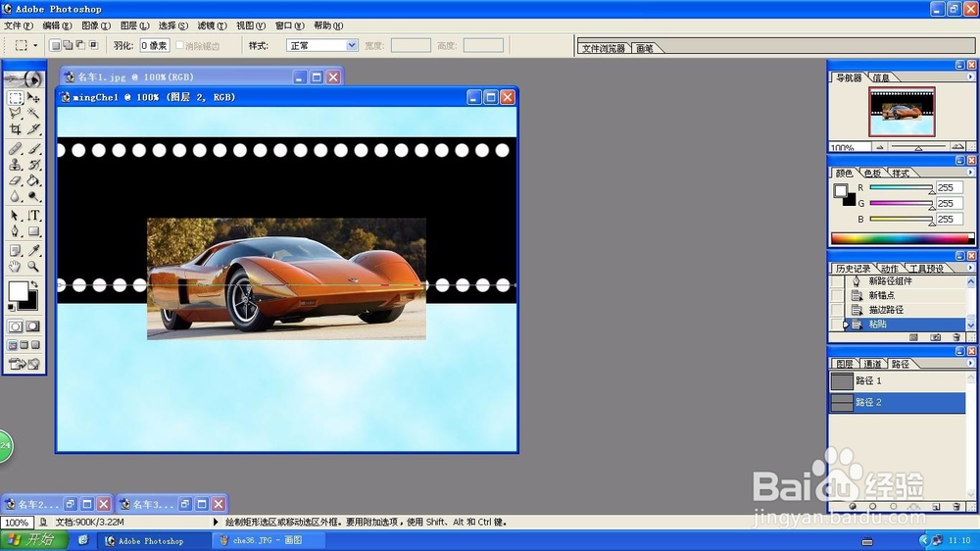Select the Type tool
This screenshot has height=551, width=980.
33,216
